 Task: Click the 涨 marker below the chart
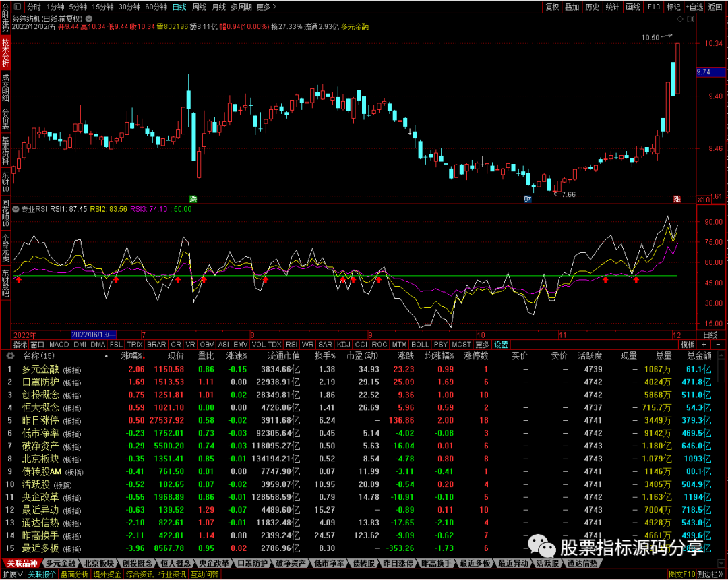coord(677,199)
